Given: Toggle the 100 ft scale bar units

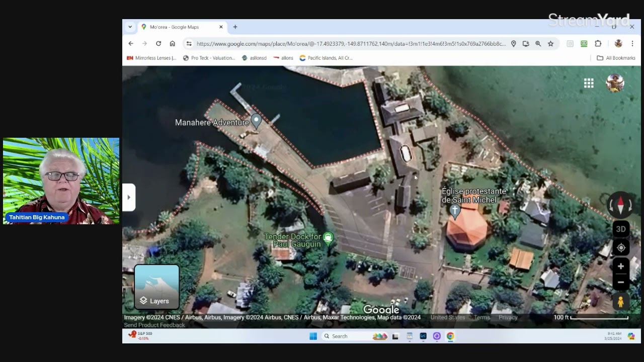Looking at the screenshot, I should coord(591,317).
